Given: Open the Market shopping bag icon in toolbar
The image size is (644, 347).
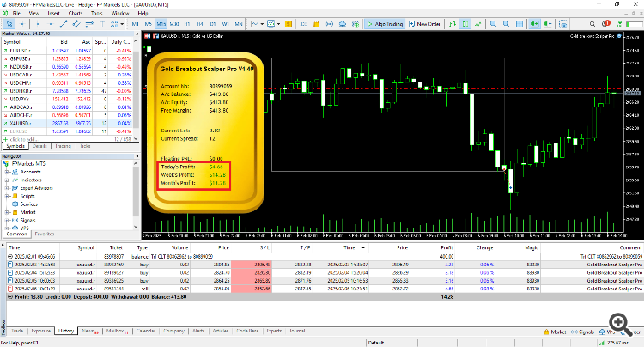Looking at the screenshot, I should click(x=316, y=24).
